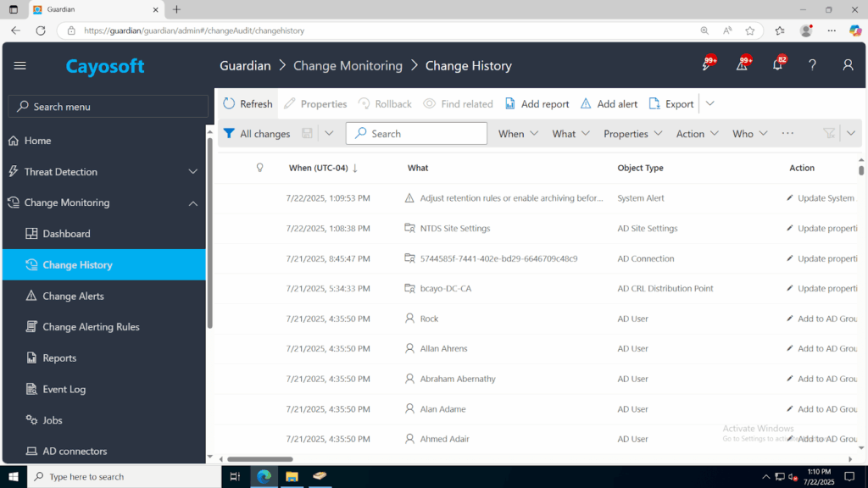Open the Action filter dropdown
Viewport: 868px width, 488px height.
(697, 133)
